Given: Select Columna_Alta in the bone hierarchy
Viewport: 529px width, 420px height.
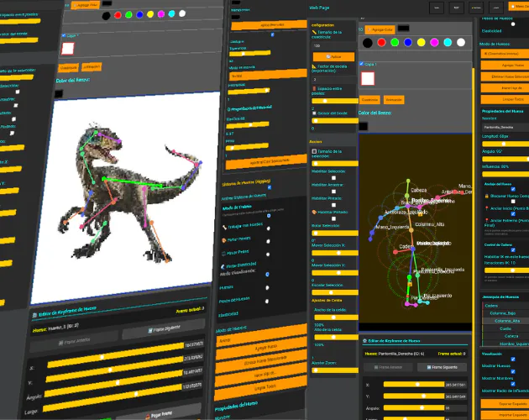Looking at the screenshot, I should [x=505, y=321].
